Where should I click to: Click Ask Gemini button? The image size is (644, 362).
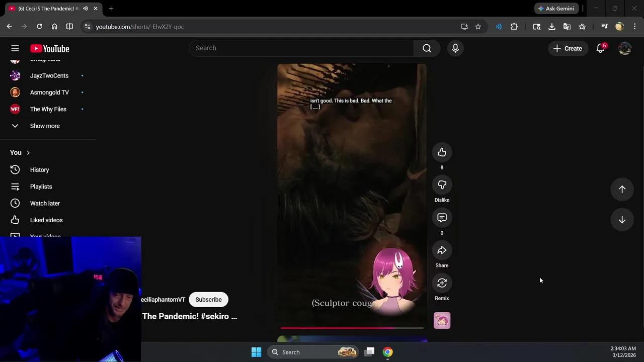pyautogui.click(x=556, y=9)
